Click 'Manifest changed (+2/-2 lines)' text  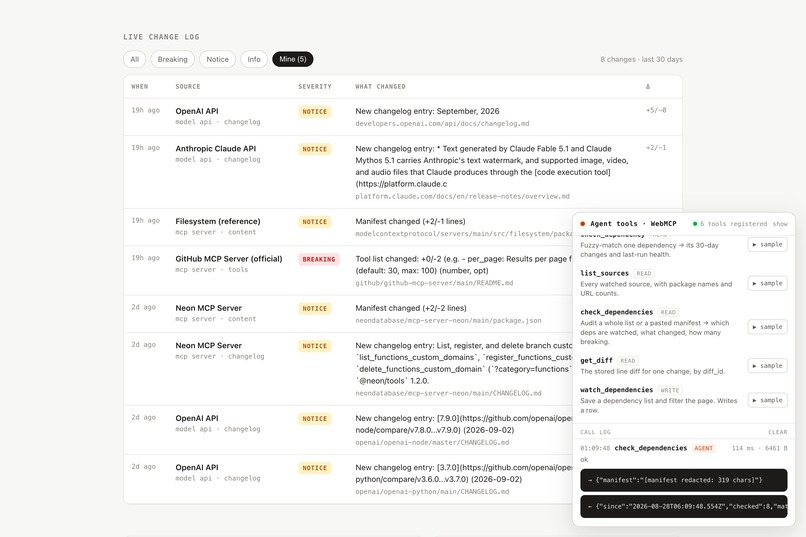[411, 308]
